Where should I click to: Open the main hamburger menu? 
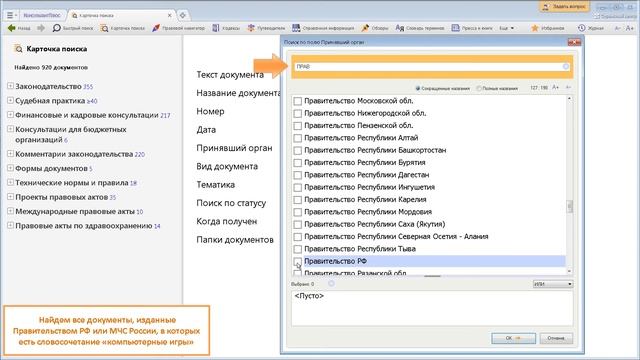(x=11, y=15)
